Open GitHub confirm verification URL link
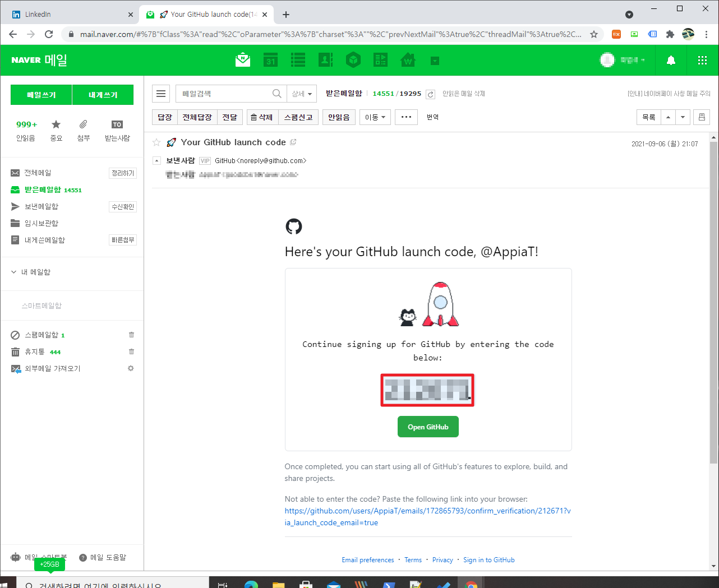 (428, 517)
